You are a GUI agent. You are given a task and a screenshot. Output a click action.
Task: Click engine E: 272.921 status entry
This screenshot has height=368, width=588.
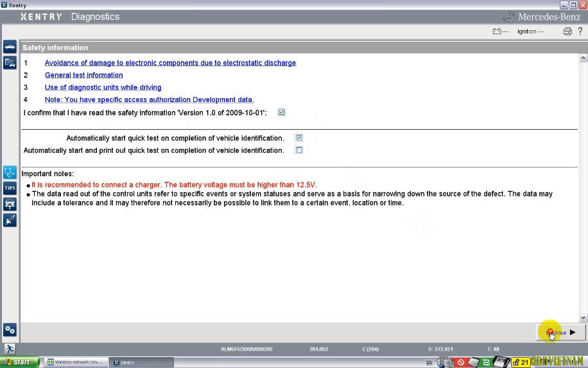[x=440, y=349]
